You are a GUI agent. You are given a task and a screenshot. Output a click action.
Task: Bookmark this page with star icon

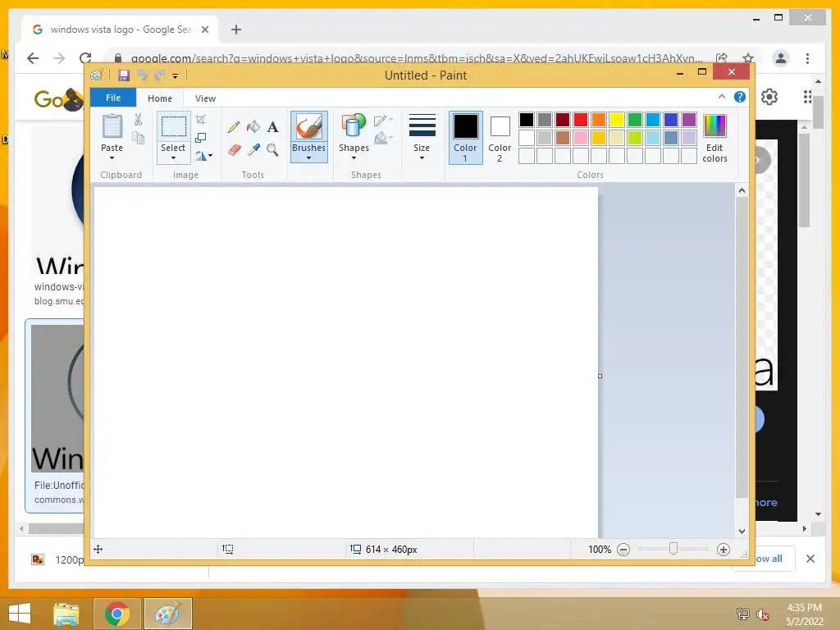click(x=748, y=58)
